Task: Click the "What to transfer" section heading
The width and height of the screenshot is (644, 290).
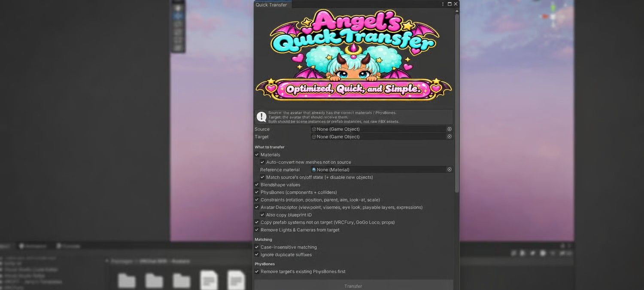Action: [270, 147]
